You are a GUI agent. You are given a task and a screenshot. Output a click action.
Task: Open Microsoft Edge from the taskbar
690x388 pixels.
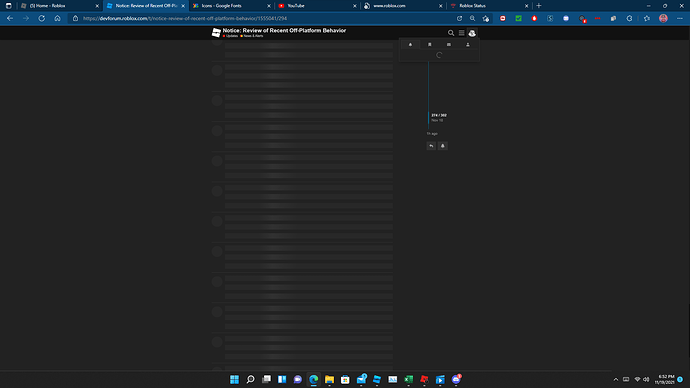314,379
